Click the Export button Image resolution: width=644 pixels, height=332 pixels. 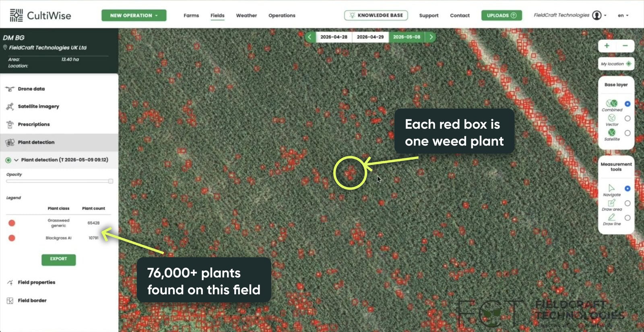coord(58,259)
